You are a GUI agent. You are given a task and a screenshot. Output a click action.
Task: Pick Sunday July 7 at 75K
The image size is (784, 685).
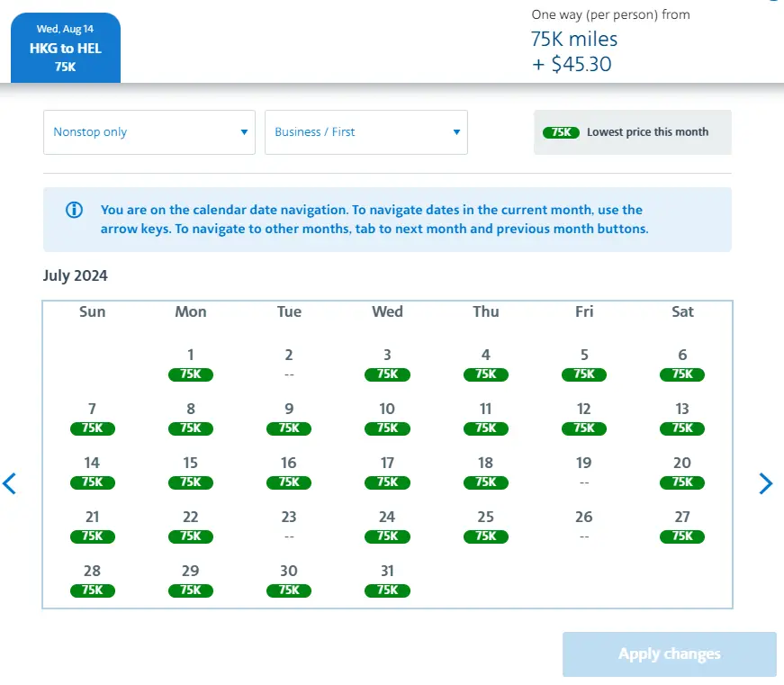pyautogui.click(x=92, y=418)
